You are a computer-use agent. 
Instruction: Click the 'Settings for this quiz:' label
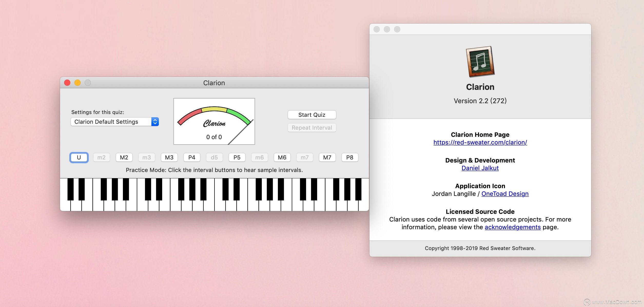point(98,112)
